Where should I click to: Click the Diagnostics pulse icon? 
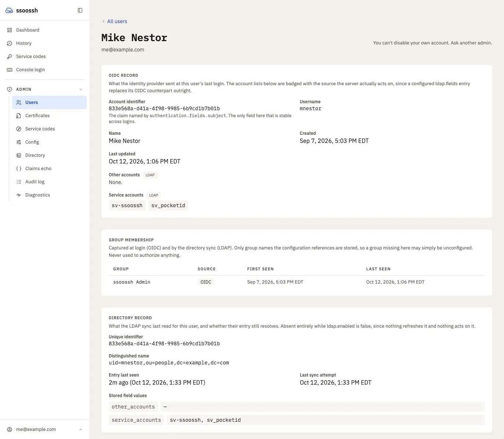click(19, 195)
